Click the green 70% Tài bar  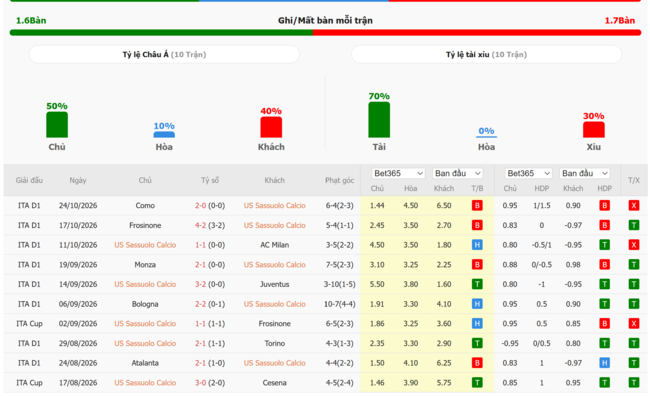[379, 120]
